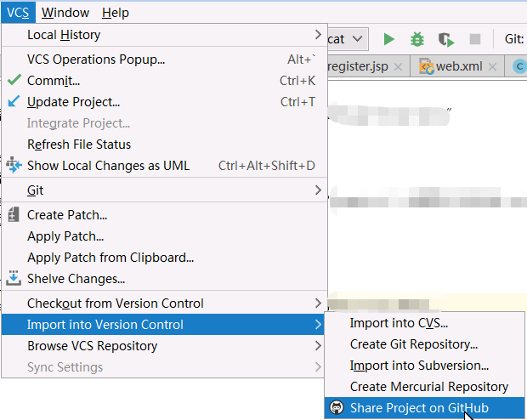
Task: Choose Import into Subversion... submenu item
Action: coord(424,366)
